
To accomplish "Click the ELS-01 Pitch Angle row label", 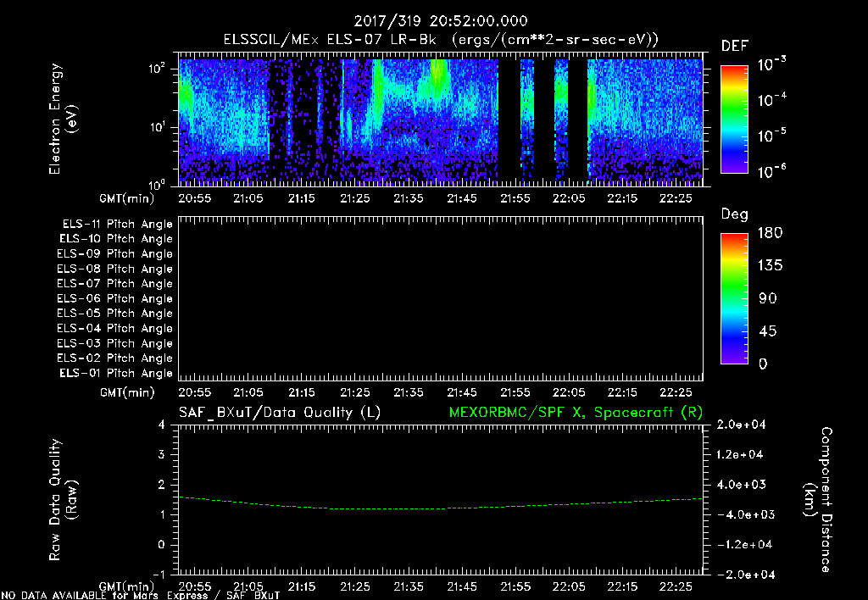I will (116, 373).
